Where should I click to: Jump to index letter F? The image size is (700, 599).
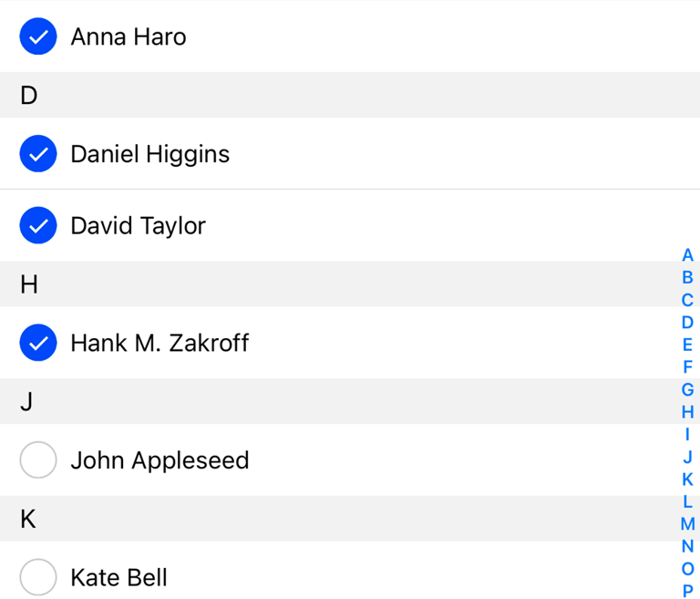pyautogui.click(x=687, y=367)
